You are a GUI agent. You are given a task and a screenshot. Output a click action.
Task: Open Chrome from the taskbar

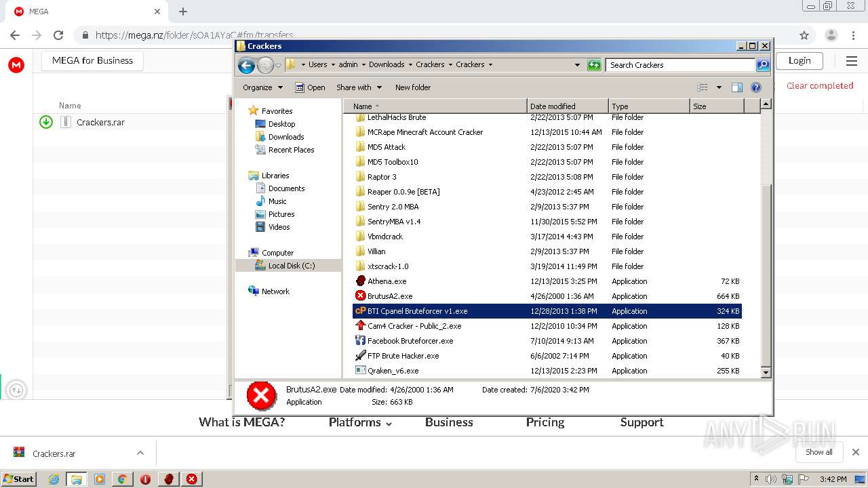point(122,479)
